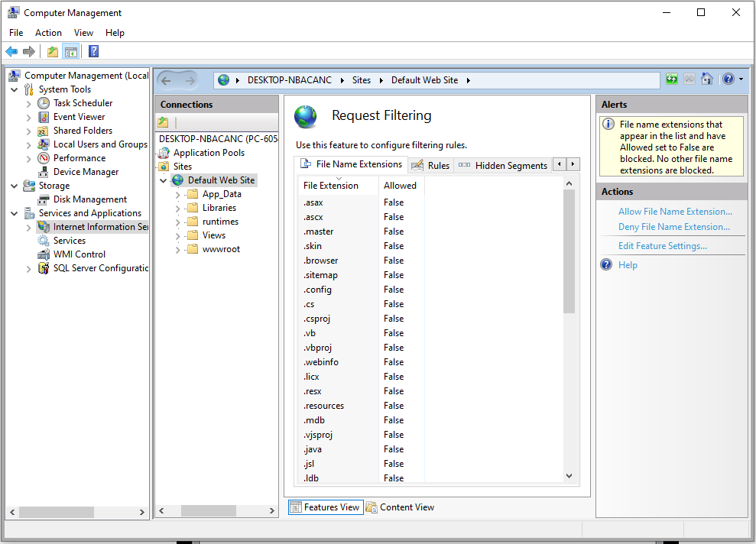Sort by Allowed column header
Viewport: 756px width, 544px height.
pyautogui.click(x=401, y=186)
